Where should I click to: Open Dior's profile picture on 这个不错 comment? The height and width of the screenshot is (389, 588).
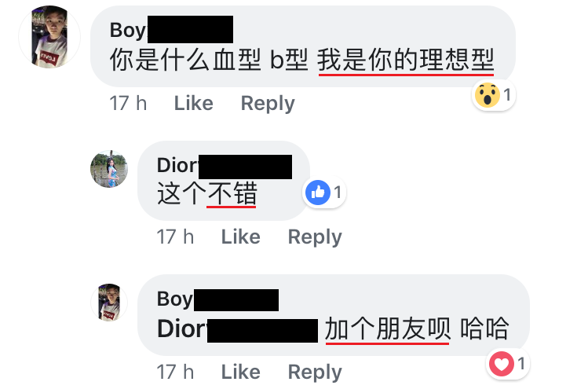109,169
